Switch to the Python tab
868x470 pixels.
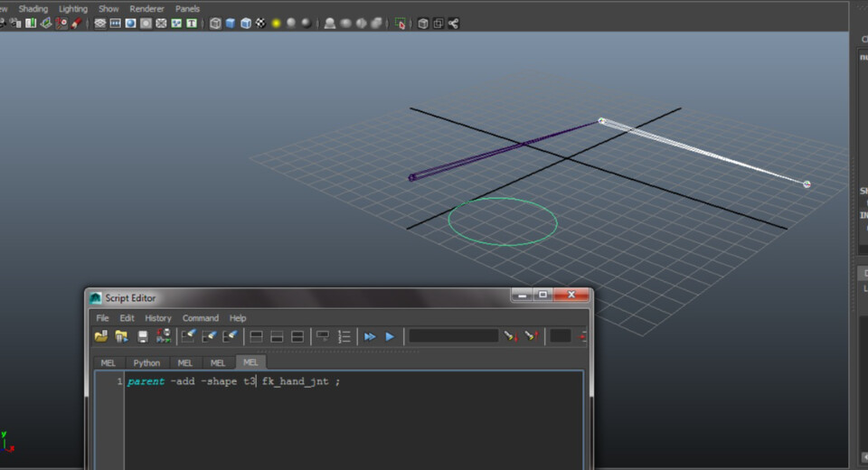click(146, 362)
